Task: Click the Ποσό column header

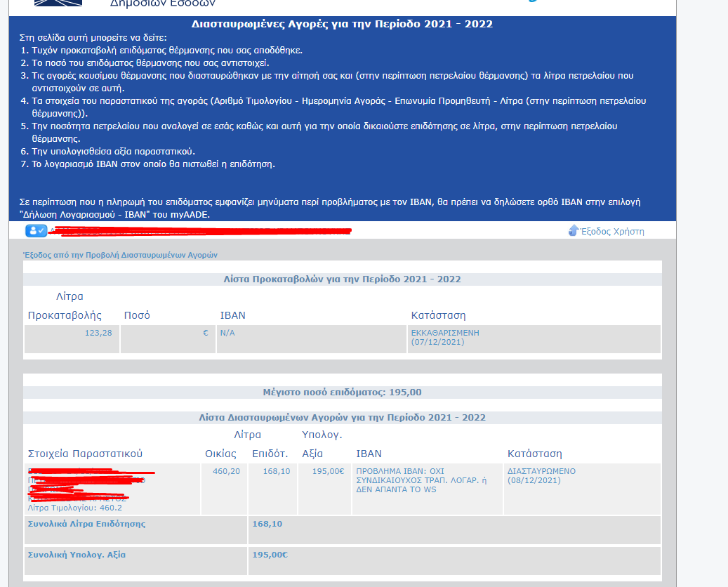Action: pos(137,315)
